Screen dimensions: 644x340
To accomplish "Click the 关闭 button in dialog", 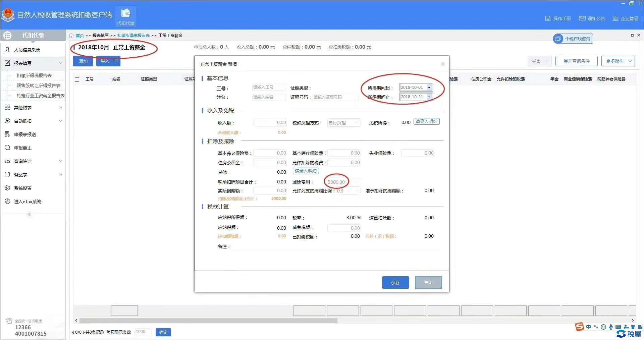I will tap(428, 283).
